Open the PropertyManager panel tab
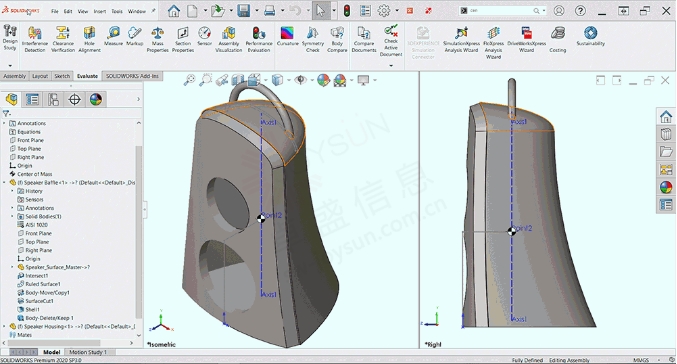Screen dimensions: 677x364 click(x=32, y=99)
